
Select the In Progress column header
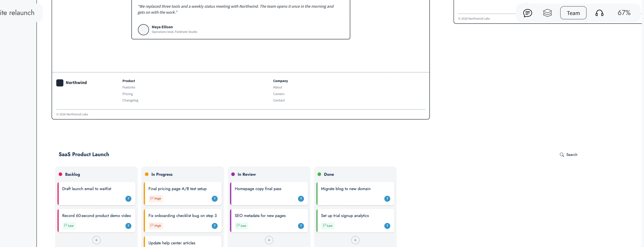pos(162,174)
